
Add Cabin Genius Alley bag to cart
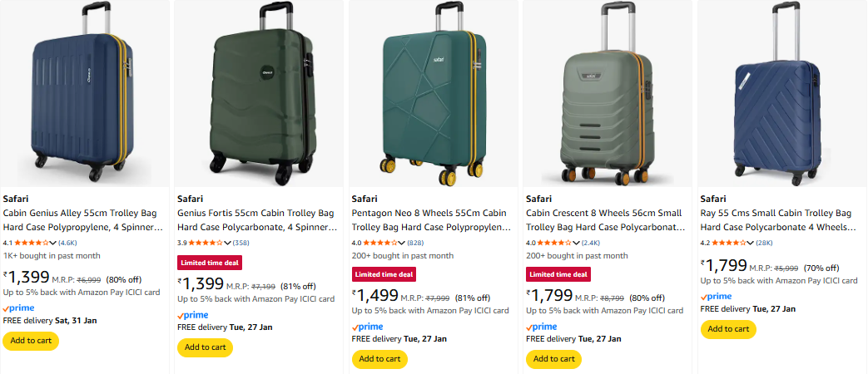(x=31, y=340)
